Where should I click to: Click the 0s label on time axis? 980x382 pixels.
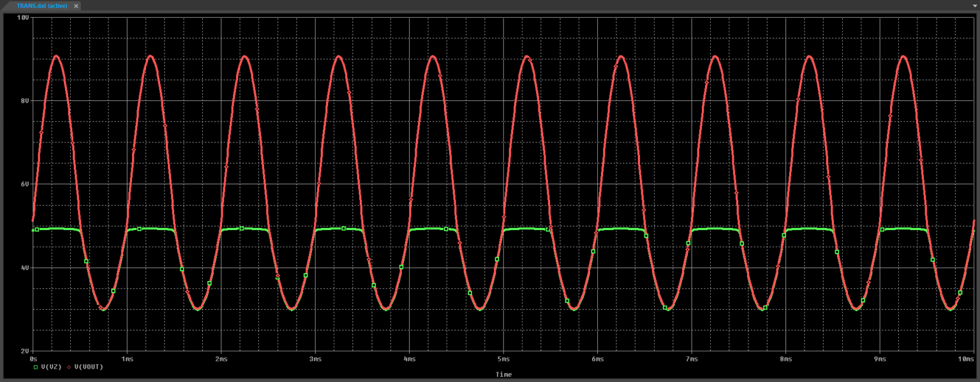33,359
